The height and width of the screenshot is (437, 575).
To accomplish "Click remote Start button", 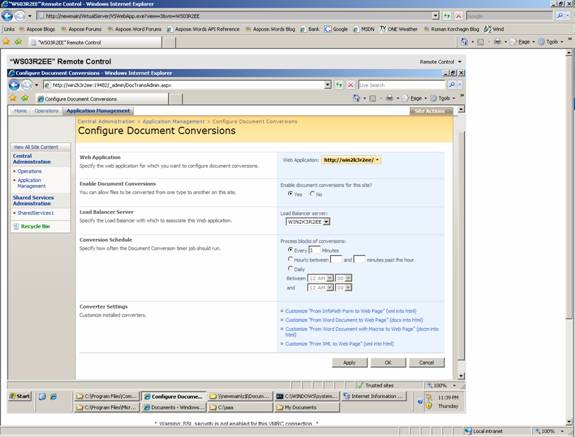I will pos(20,396).
